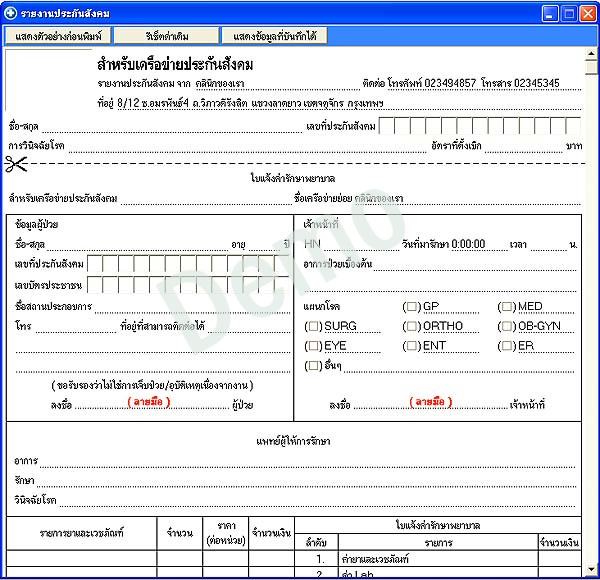Screen dimensions: 600x580
Task: Click the ที่อยู่ที่สามารถติดต่อได้ address field
Action: [249, 327]
